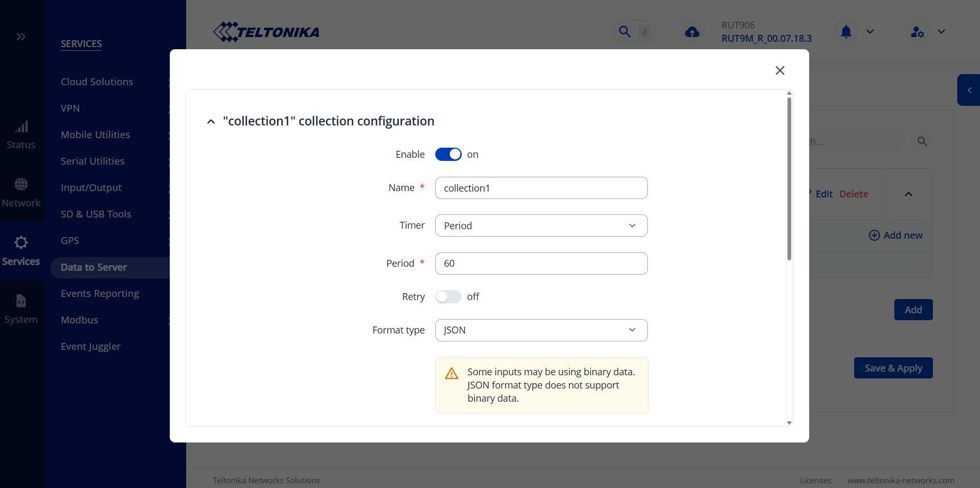Open the Network globe icon
The height and width of the screenshot is (488, 980).
tap(21, 193)
